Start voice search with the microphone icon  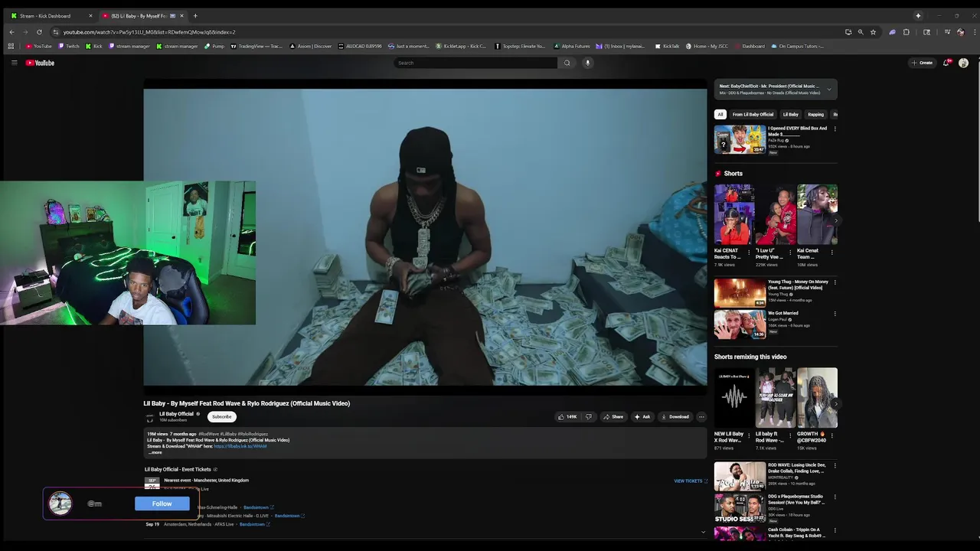coord(588,63)
